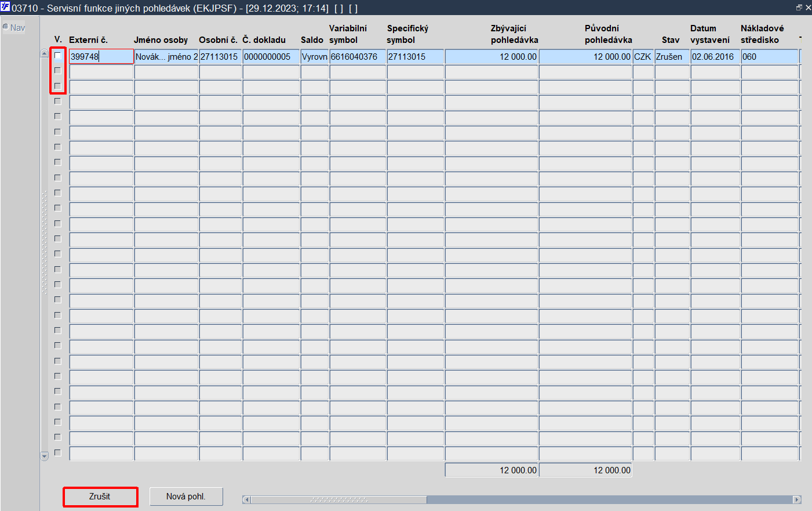Image resolution: width=812 pixels, height=511 pixels.
Task: Click the issue date 02.06.2016
Action: pos(715,57)
